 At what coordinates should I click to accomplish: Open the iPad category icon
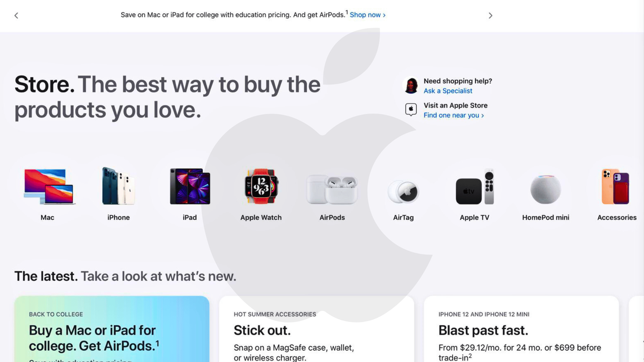190,186
